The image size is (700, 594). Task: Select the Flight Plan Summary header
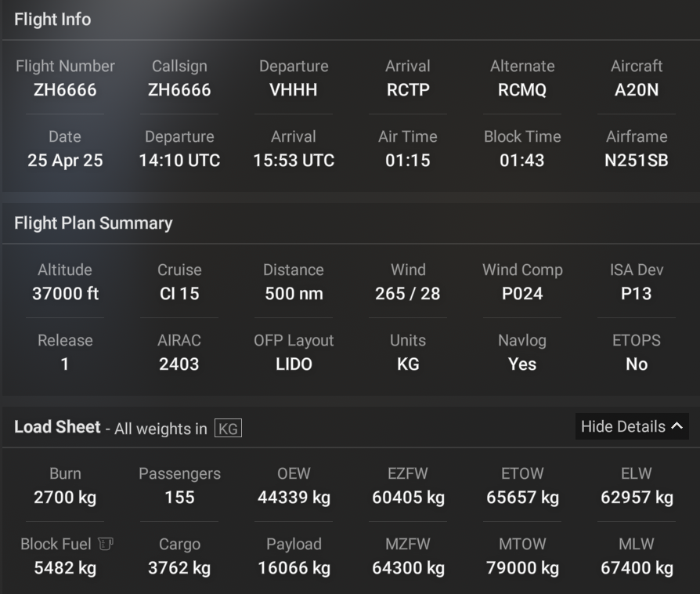click(x=93, y=223)
